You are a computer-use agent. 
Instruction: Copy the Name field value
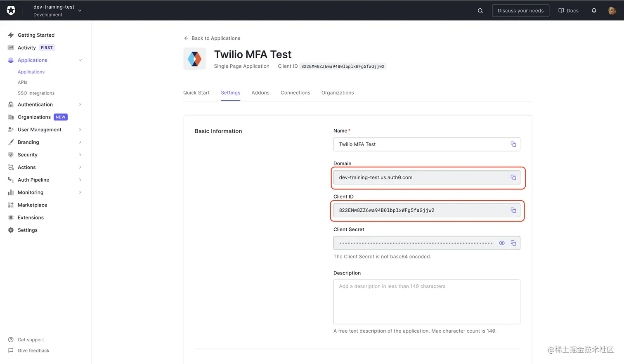point(513,144)
